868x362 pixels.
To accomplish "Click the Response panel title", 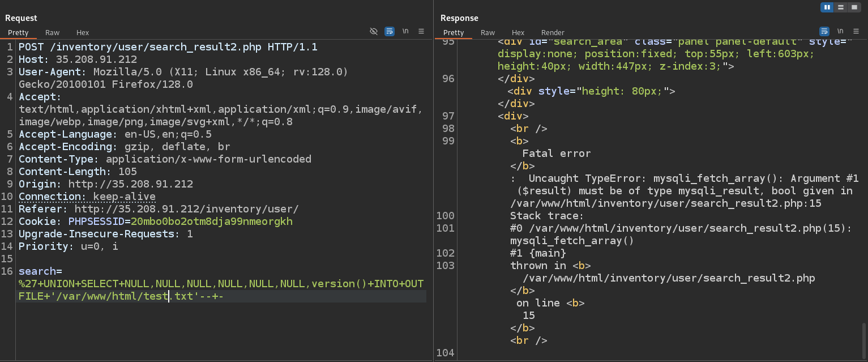I will (459, 18).
